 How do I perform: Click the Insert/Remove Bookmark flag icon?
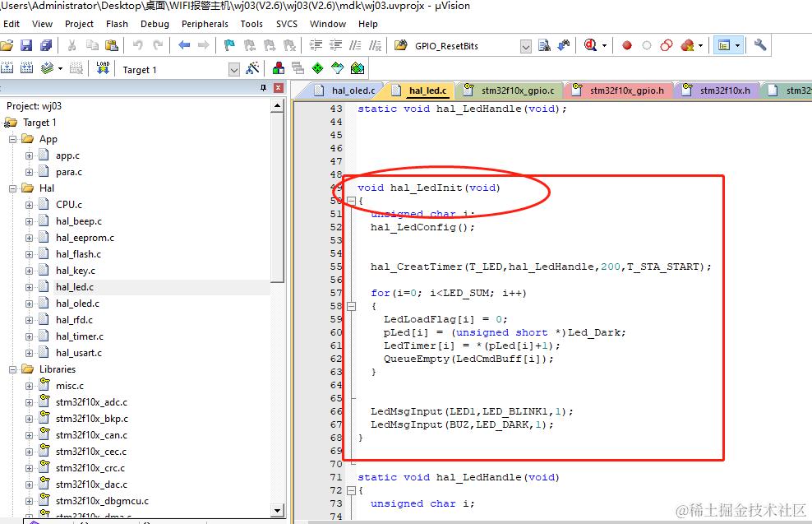[229, 45]
